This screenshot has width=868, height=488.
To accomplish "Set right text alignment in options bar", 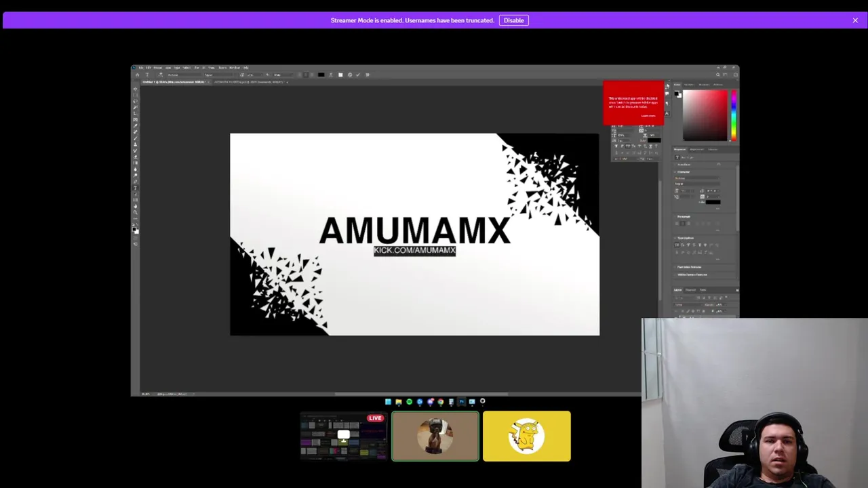I will pos(312,75).
